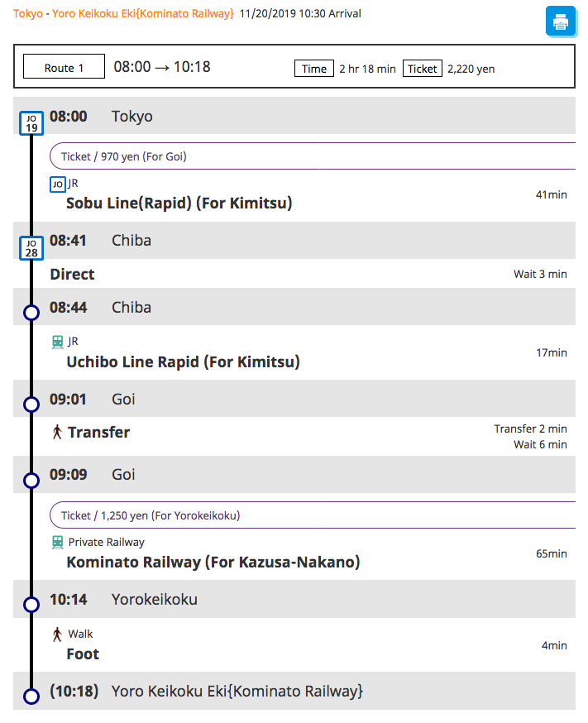Click the Ticket label in route summary
The height and width of the screenshot is (723, 588).
[423, 69]
